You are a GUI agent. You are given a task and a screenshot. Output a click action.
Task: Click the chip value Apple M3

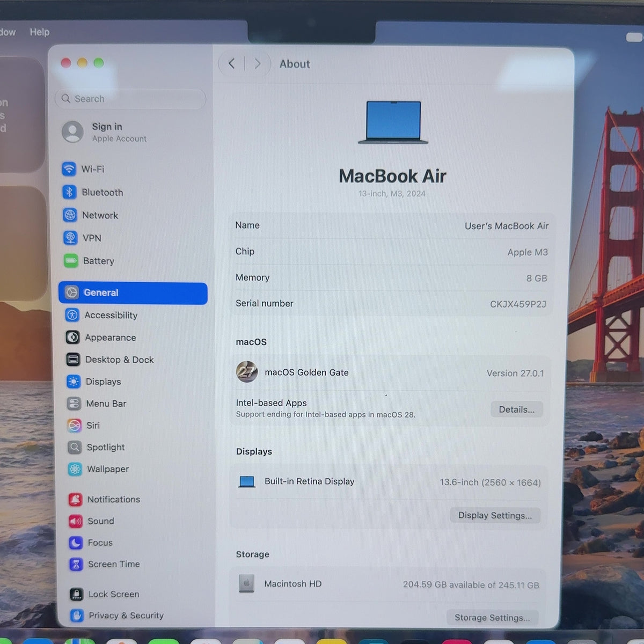point(528,252)
